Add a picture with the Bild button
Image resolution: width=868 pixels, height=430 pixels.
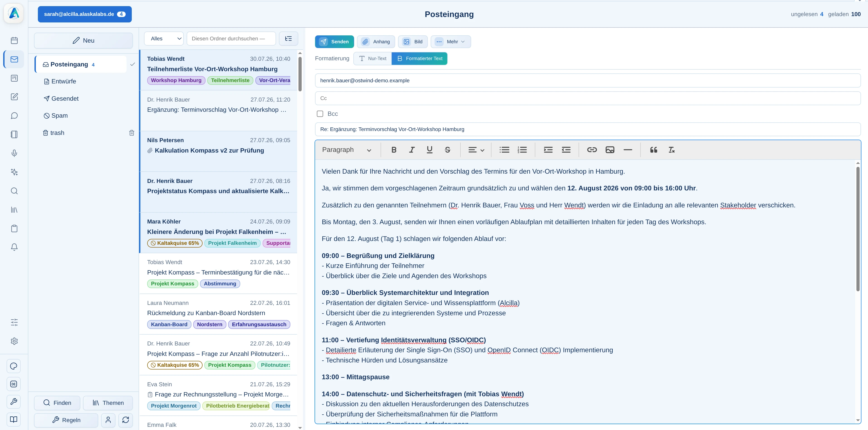coord(413,42)
